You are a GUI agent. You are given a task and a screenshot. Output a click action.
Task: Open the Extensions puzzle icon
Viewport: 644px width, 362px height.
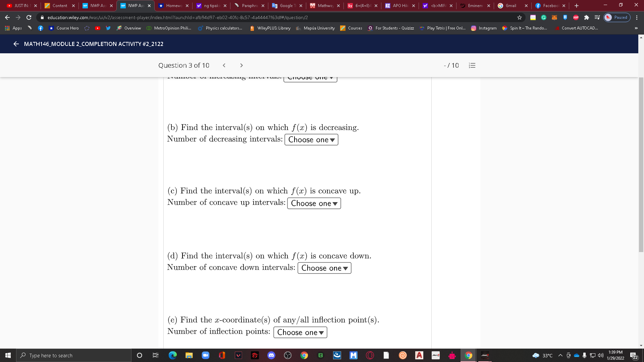[x=587, y=17]
